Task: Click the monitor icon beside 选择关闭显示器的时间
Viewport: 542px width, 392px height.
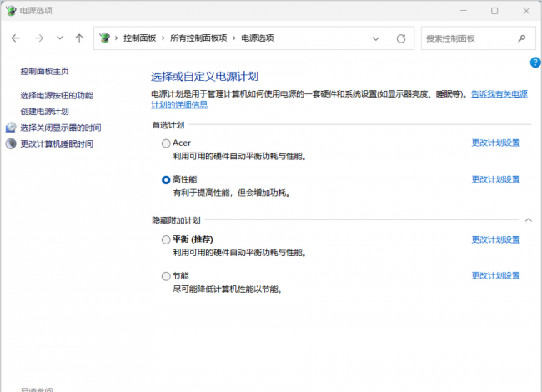Action: (x=11, y=128)
